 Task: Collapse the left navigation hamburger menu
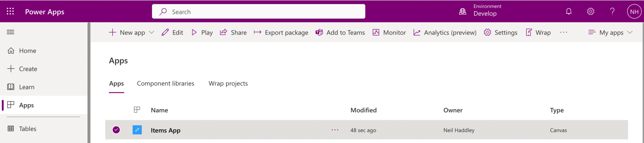[11, 32]
